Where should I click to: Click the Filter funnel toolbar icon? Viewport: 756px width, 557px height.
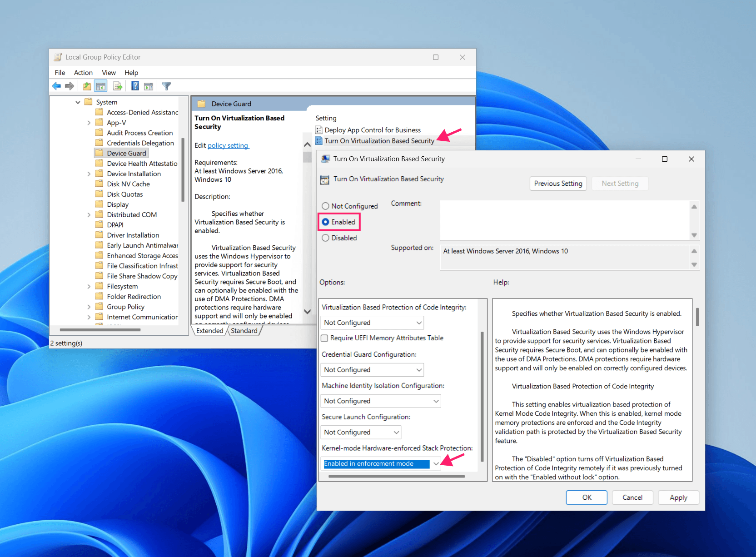(x=166, y=86)
